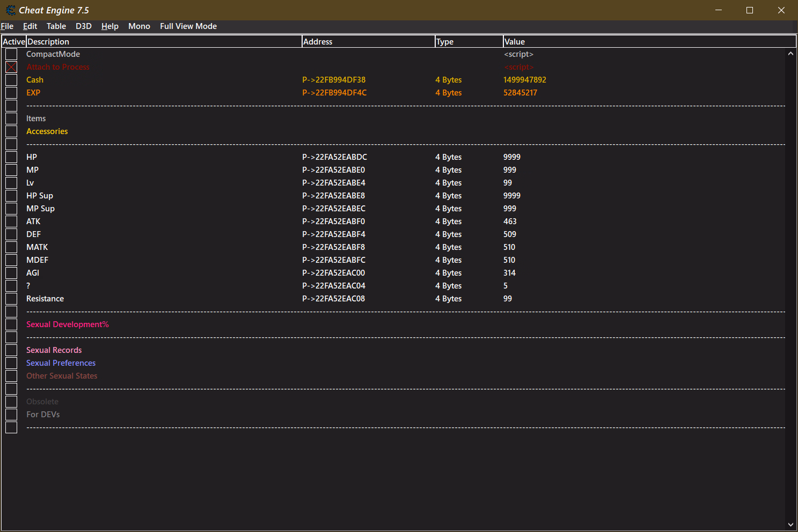The image size is (798, 532).
Task: Select the Obsolete row label
Action: tap(42, 402)
